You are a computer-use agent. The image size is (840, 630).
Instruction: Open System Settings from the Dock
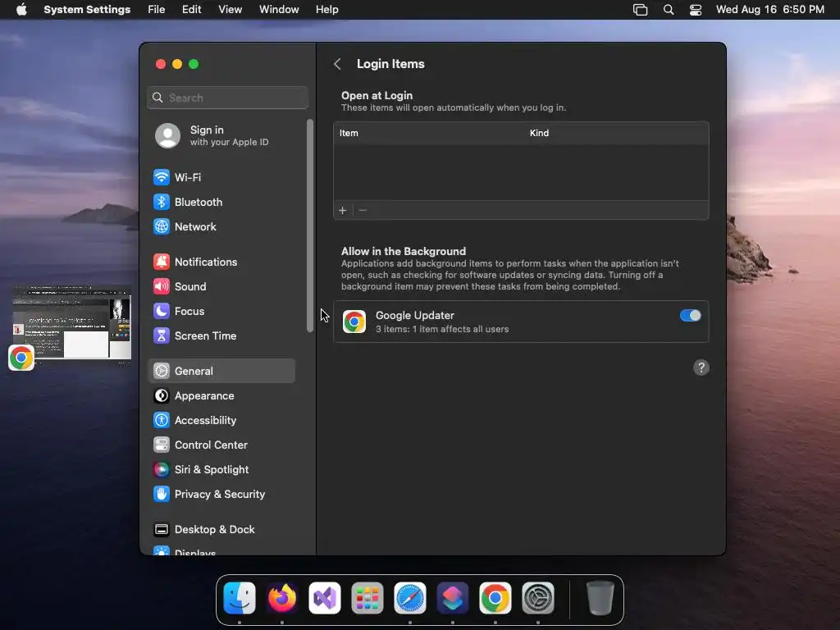(x=538, y=598)
